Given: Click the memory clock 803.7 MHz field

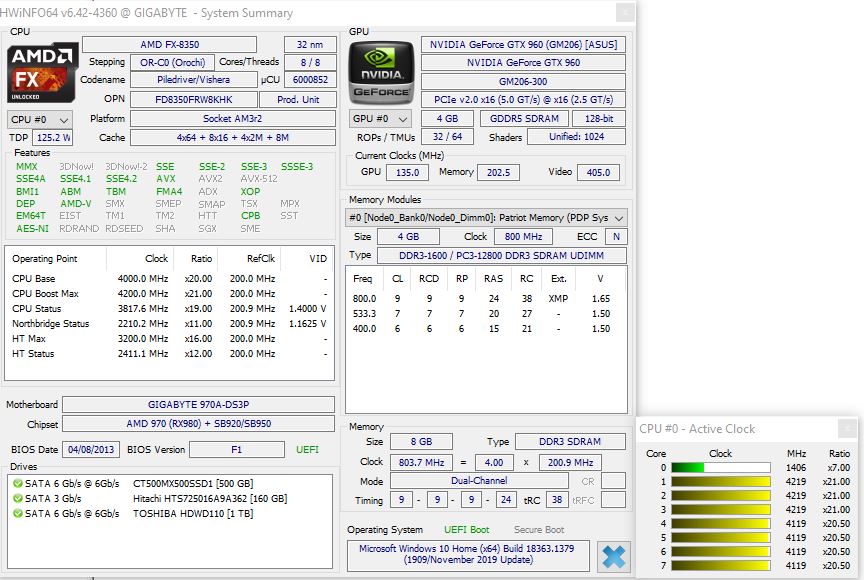Looking at the screenshot, I should coord(422,463).
